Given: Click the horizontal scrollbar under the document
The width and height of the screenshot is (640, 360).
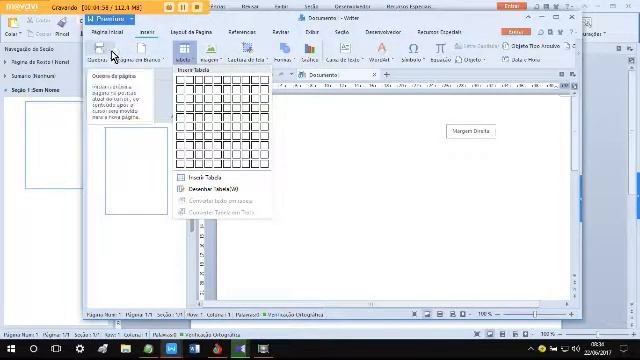Looking at the screenshot, I should pos(371,304).
